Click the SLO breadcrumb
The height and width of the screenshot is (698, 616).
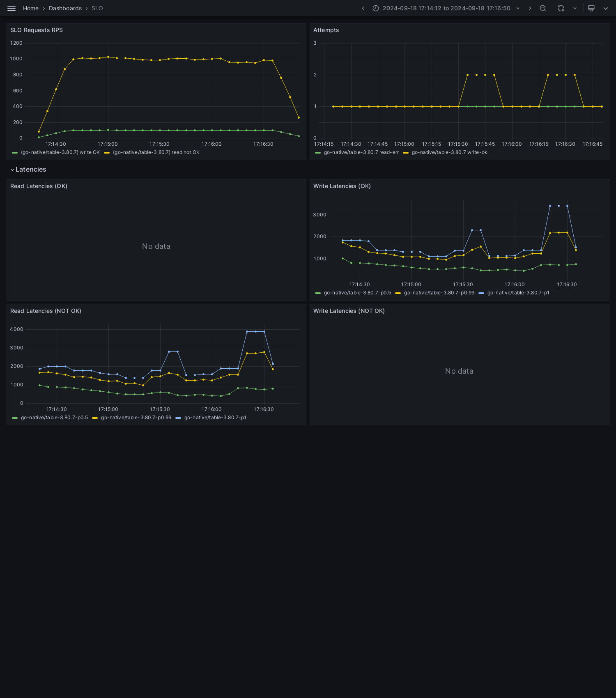(x=97, y=8)
